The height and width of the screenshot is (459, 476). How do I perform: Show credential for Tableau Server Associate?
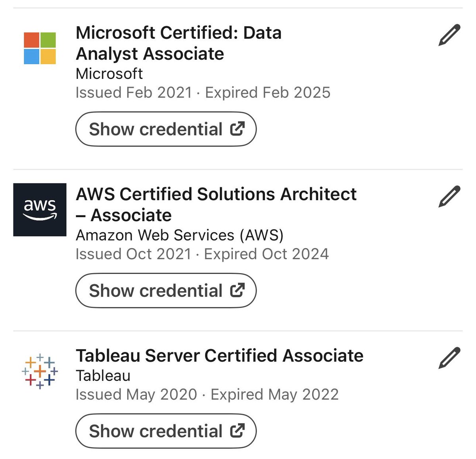tap(166, 431)
